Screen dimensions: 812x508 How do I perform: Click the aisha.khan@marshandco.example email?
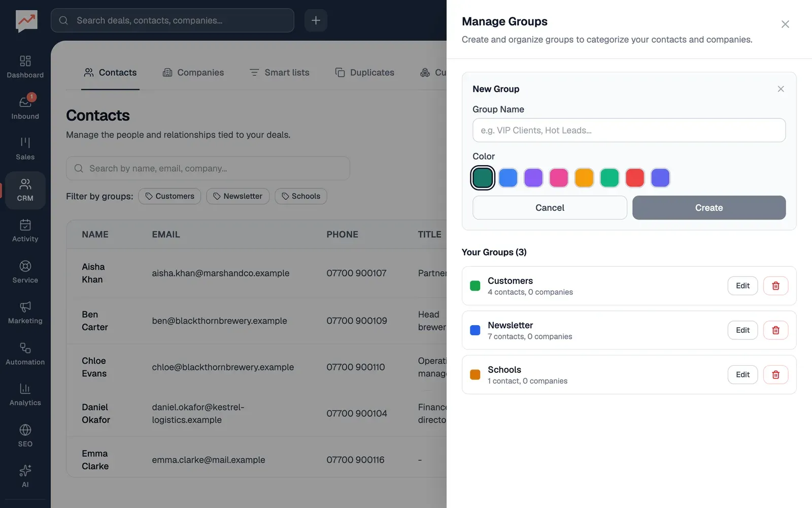tap(221, 273)
